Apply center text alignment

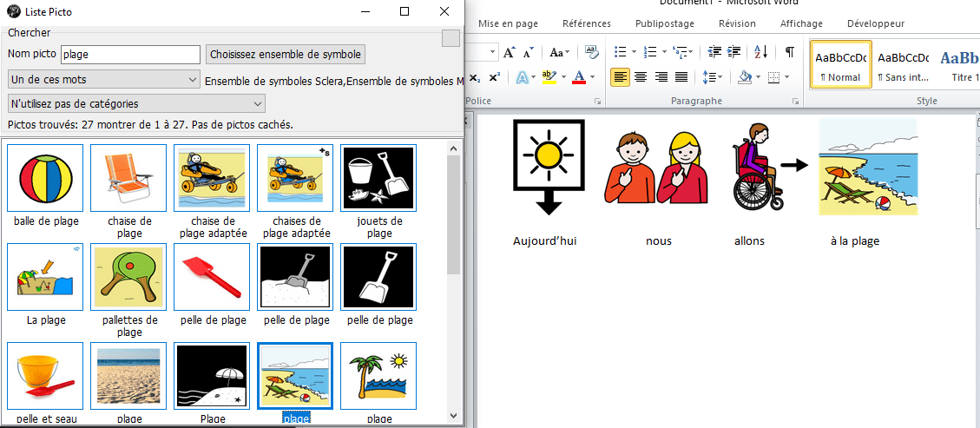click(641, 77)
